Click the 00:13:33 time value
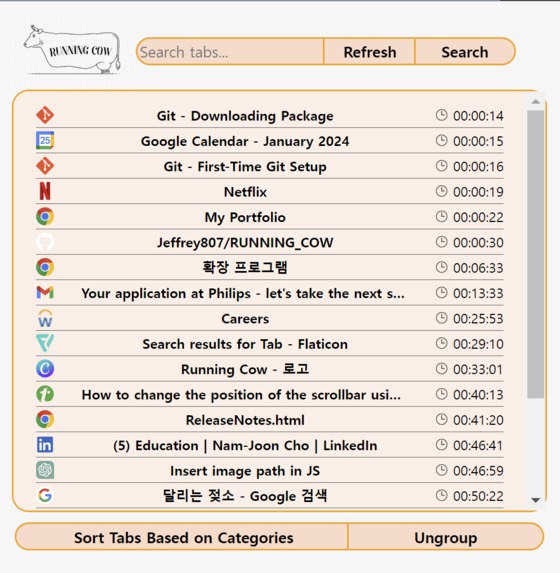 click(x=478, y=293)
